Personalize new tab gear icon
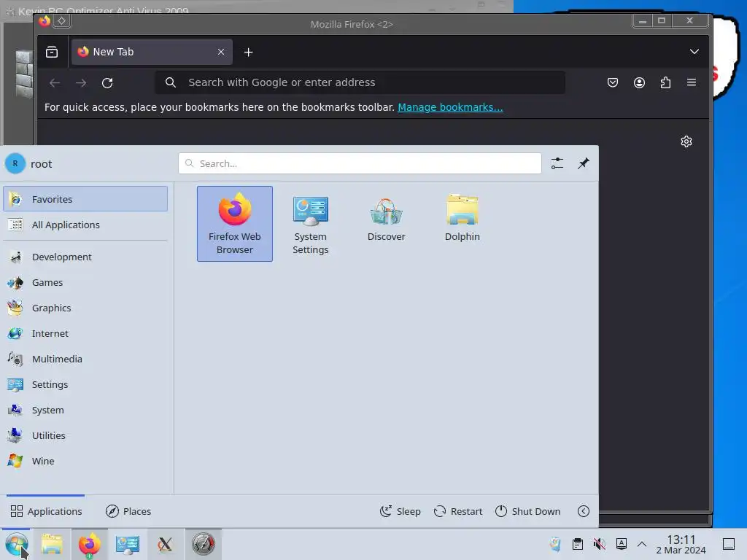The width and height of the screenshot is (747, 560). pos(686,141)
